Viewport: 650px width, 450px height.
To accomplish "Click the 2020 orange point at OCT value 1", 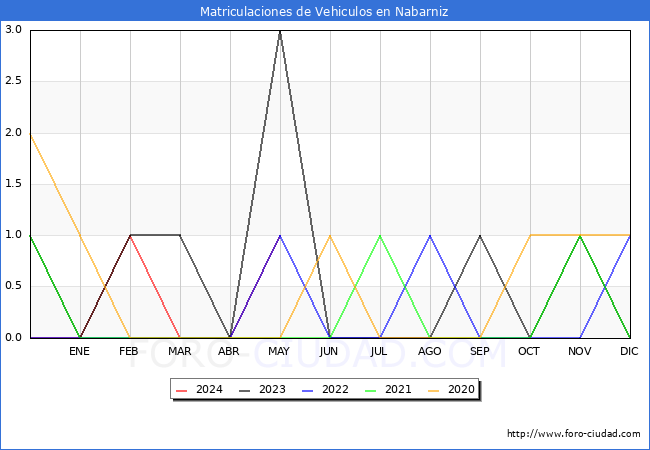I will click(530, 235).
